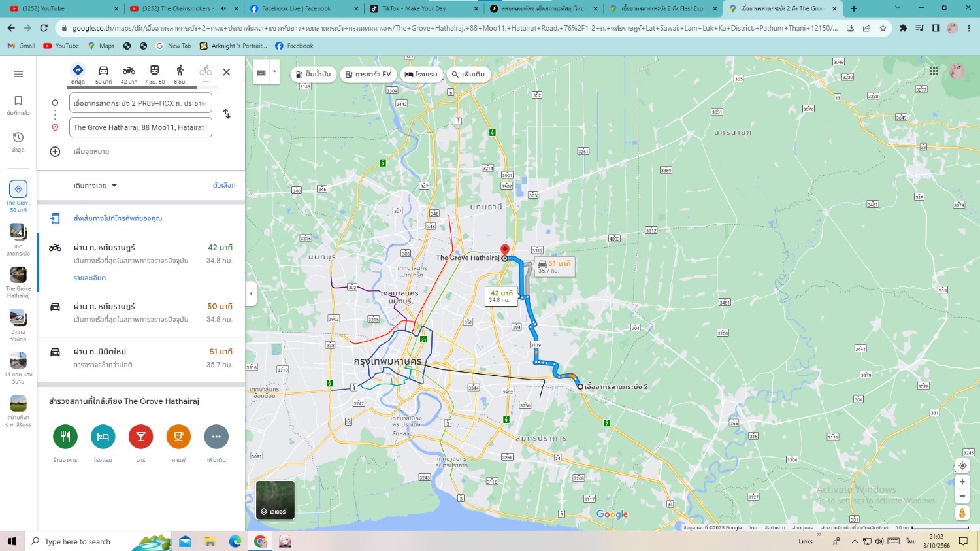Open the Chrome profile avatar in the toolbar
This screenshot has height=551, width=980.
953,28
